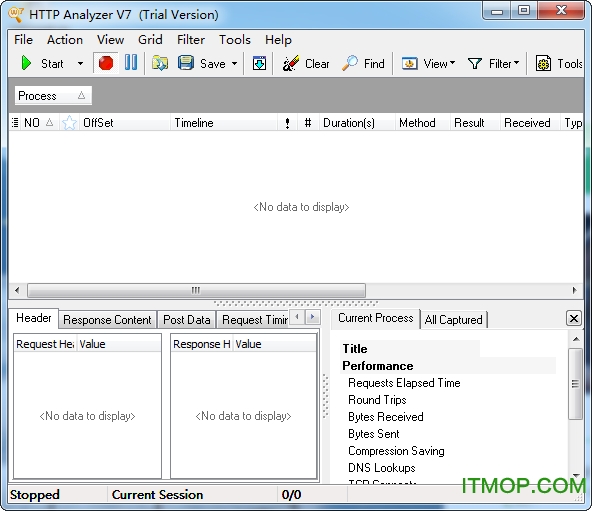Image resolution: width=592 pixels, height=511 pixels.
Task: Switch to the Request Timing tab
Action: click(x=254, y=320)
